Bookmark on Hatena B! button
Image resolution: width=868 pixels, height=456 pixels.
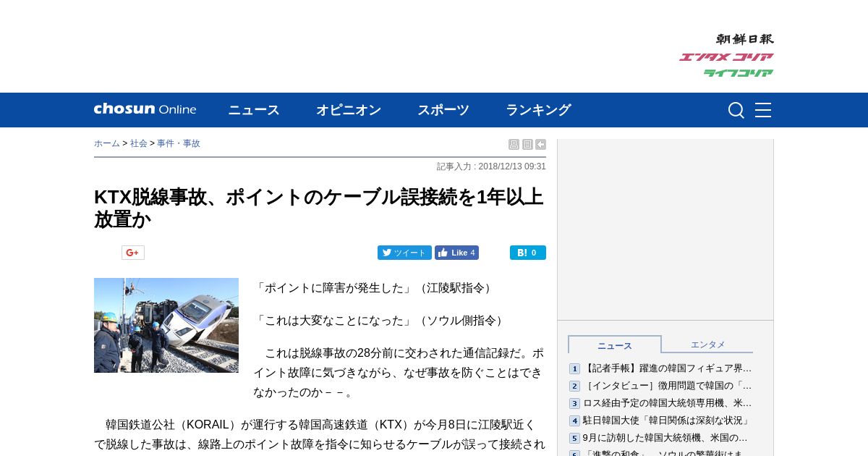[x=528, y=253]
